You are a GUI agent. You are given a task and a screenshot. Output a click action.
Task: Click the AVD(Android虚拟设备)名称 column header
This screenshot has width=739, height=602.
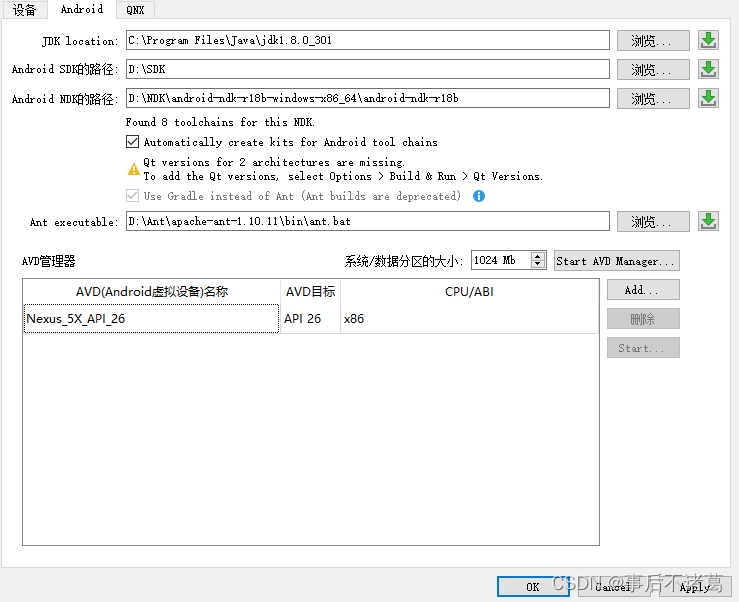click(152, 291)
